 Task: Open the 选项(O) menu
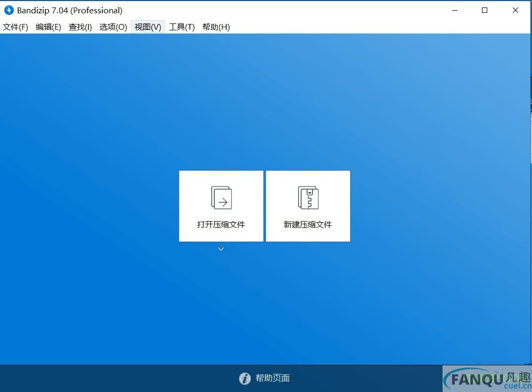(x=113, y=27)
